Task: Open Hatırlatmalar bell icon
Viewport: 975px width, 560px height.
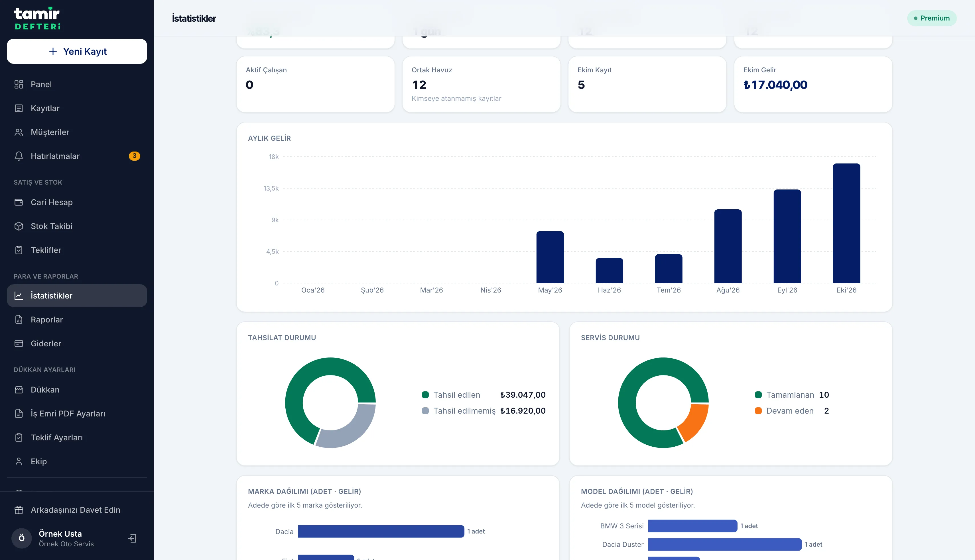Action: coord(19,156)
